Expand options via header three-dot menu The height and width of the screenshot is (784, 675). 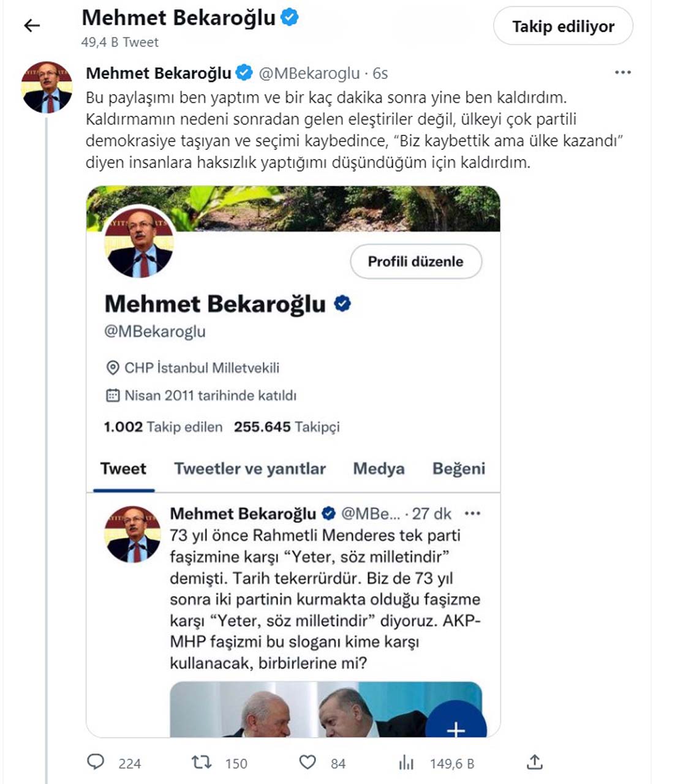click(x=624, y=72)
